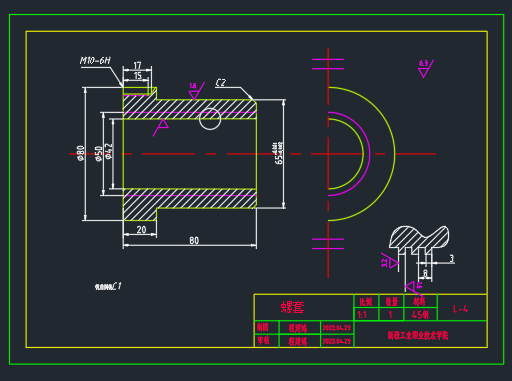This screenshot has width=512, height=381.
Task: Select the 2022.04.23 date cell
Action: [337, 327]
